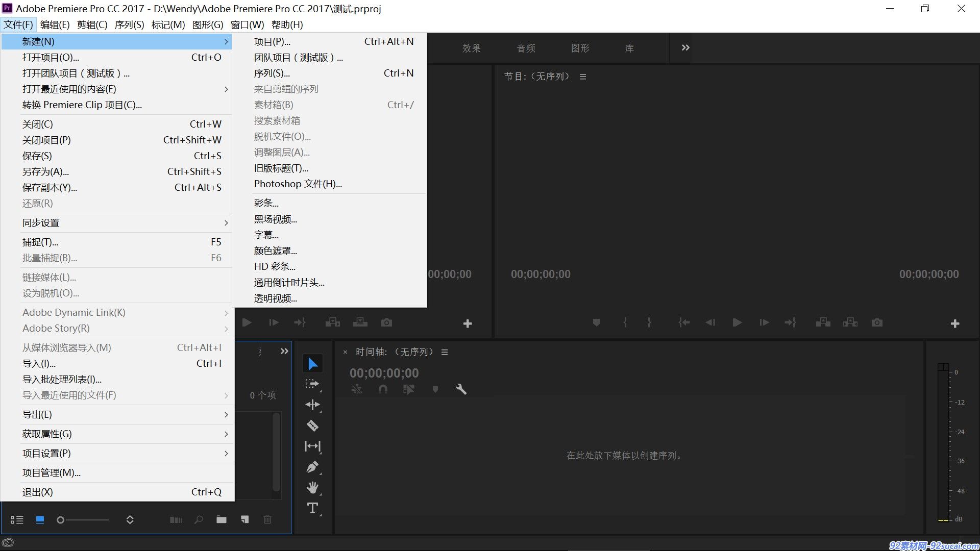The width and height of the screenshot is (980, 551).
Task: Select the Type tool
Action: [x=312, y=508]
